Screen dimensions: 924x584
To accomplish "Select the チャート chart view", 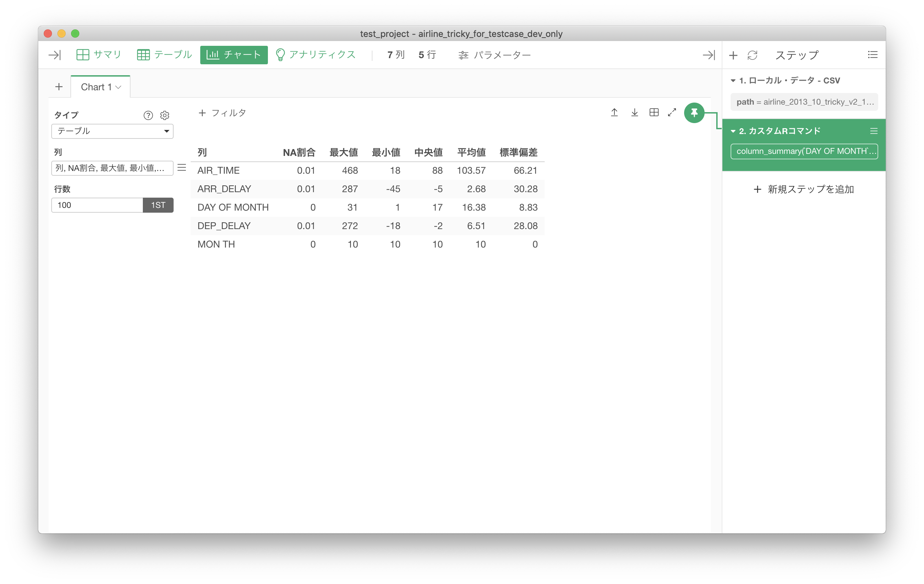I will tap(234, 55).
